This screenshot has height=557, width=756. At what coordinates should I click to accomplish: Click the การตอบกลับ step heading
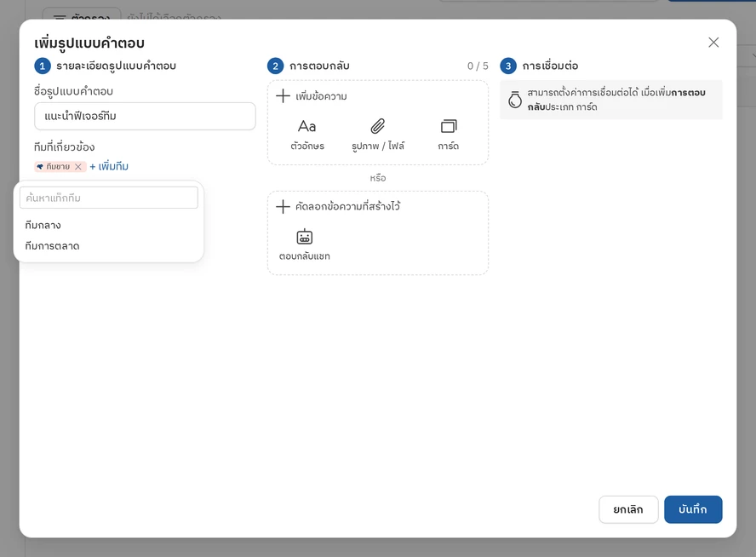coord(319,66)
